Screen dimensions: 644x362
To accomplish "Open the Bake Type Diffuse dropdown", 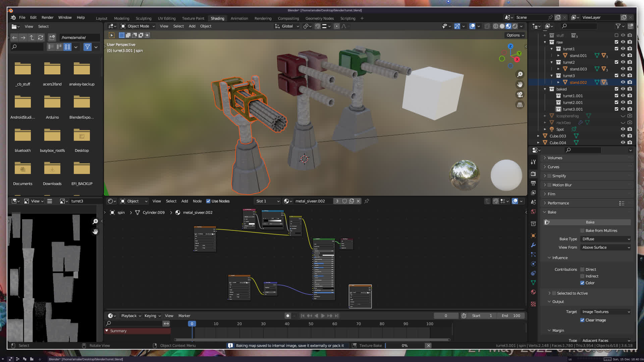I will tap(606, 239).
